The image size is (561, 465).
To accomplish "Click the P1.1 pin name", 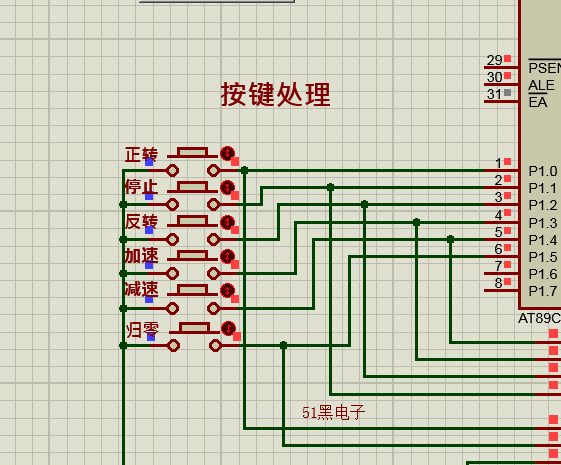I will [543, 188].
